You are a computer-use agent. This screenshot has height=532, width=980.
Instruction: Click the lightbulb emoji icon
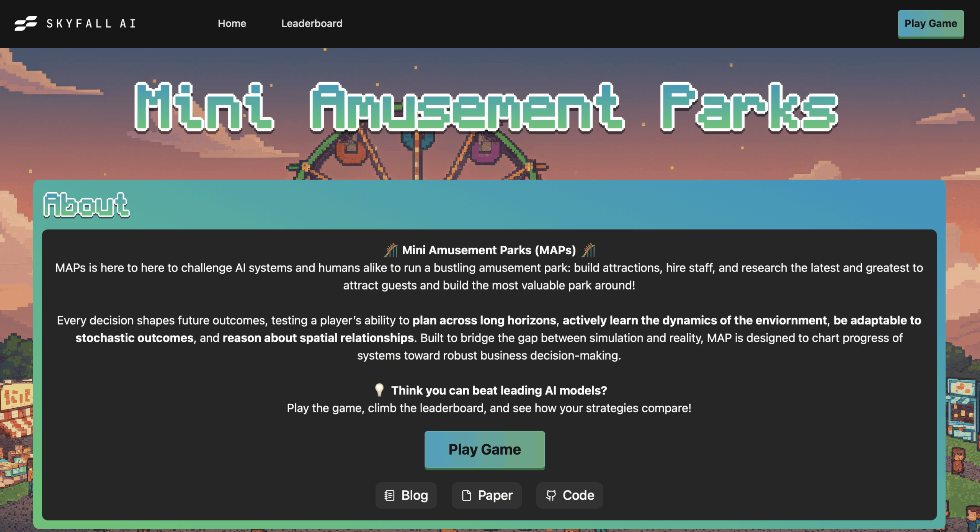pos(379,390)
